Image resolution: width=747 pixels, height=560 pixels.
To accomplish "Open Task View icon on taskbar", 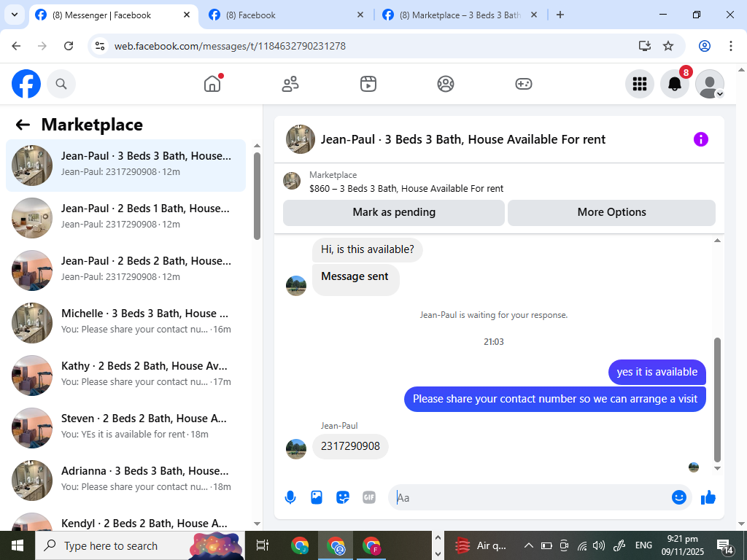I will 263,545.
